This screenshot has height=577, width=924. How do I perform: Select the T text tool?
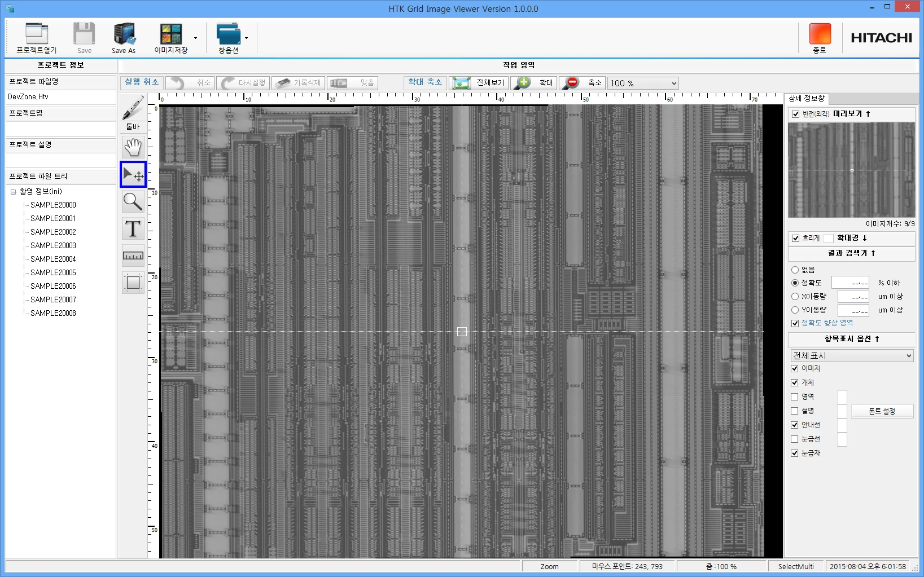(133, 228)
